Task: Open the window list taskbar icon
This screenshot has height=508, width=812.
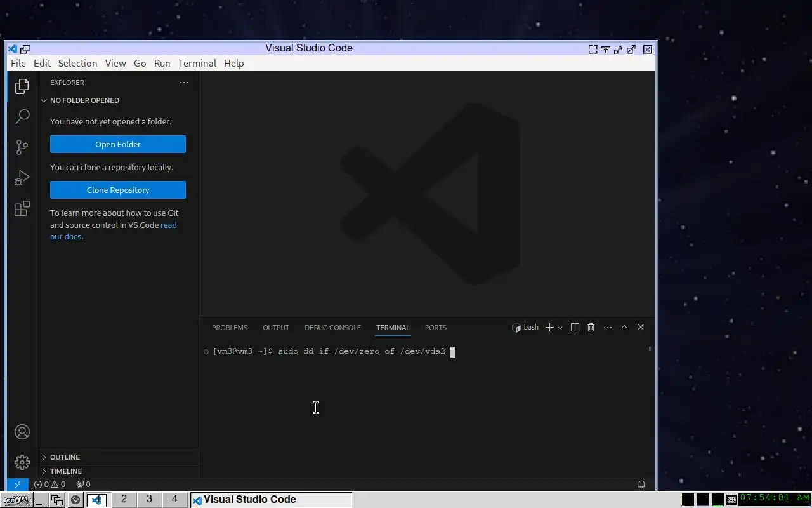Action: pos(57,500)
